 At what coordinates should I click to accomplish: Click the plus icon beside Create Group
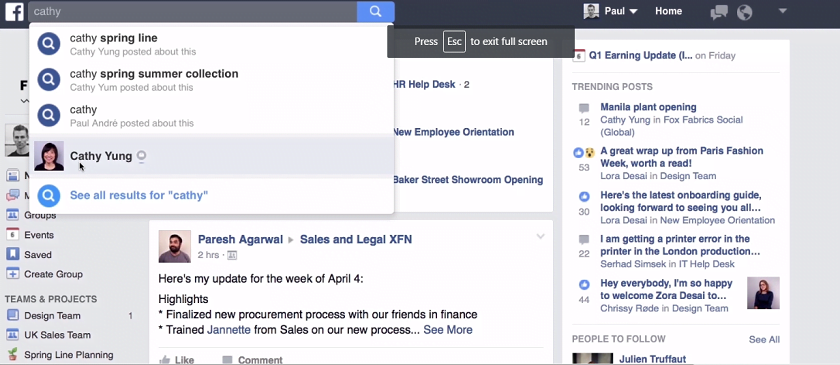coord(12,274)
